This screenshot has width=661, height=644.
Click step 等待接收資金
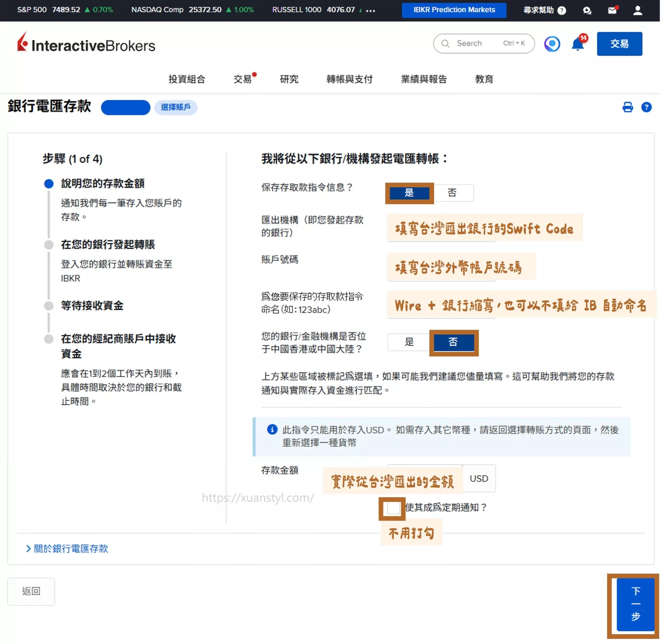[92, 305]
